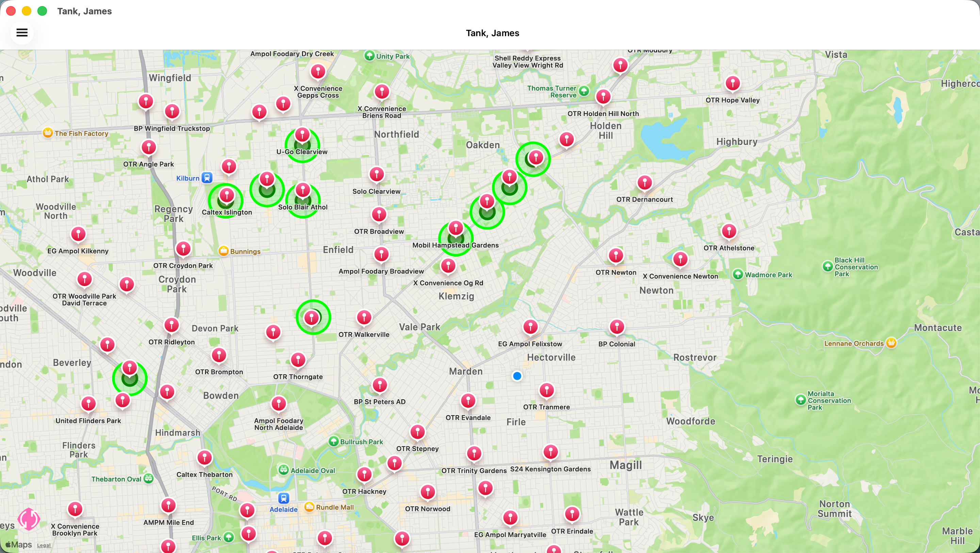Click the Bunnings store marker

point(223,251)
